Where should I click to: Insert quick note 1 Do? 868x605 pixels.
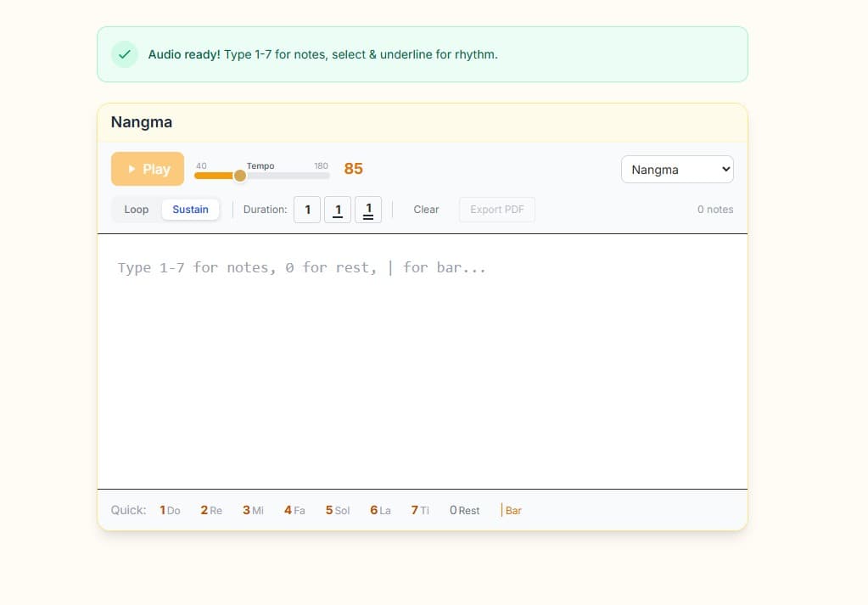pos(170,510)
